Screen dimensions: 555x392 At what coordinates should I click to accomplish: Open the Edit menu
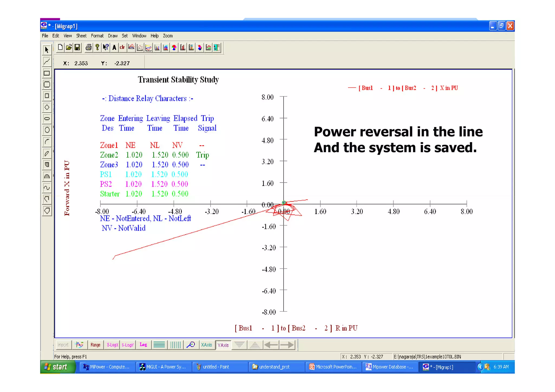[x=56, y=36]
